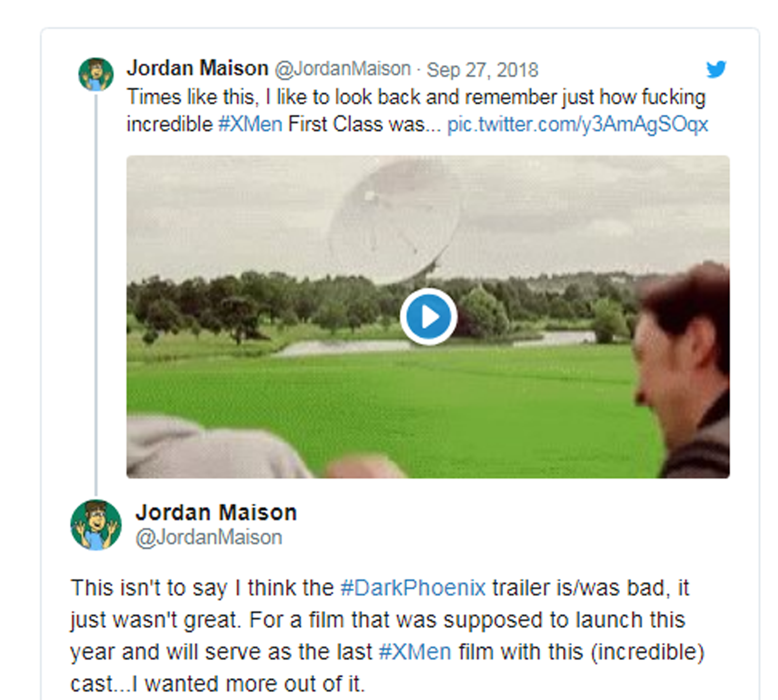Click the thread connector line between tweets

coord(96,296)
